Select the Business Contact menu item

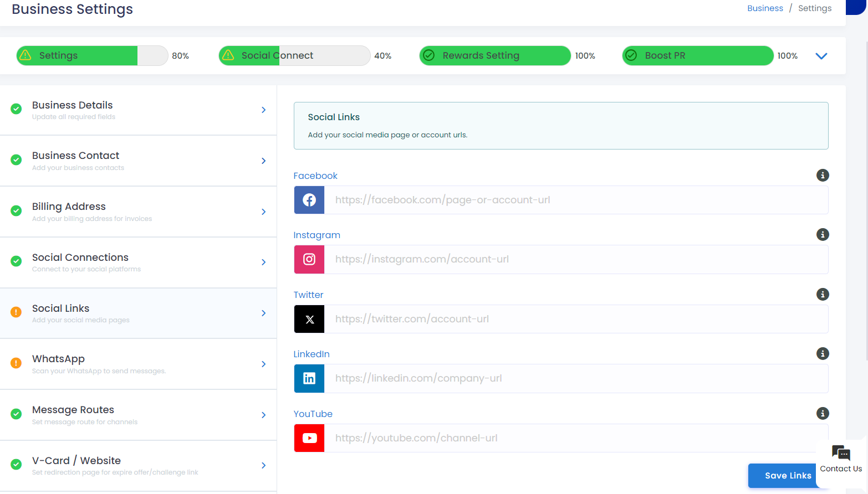click(x=138, y=161)
